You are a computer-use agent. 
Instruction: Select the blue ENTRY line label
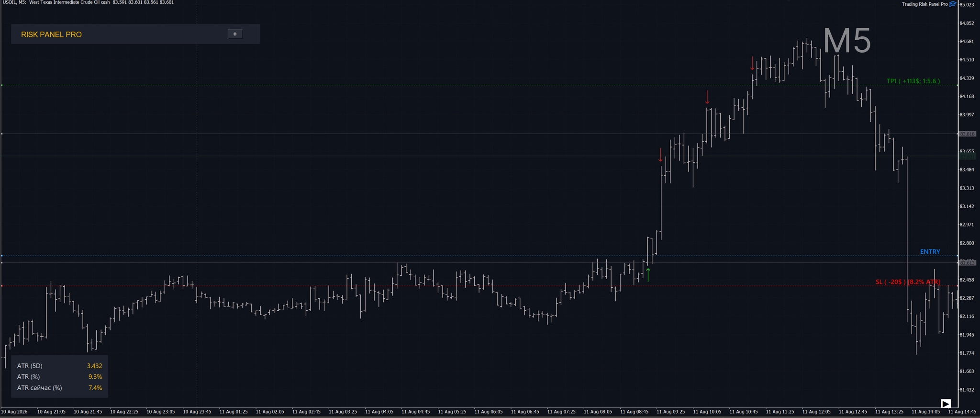coord(930,252)
